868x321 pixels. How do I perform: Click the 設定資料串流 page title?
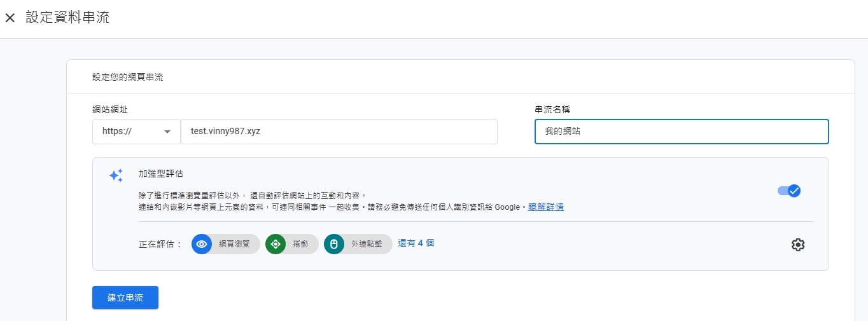coord(67,18)
